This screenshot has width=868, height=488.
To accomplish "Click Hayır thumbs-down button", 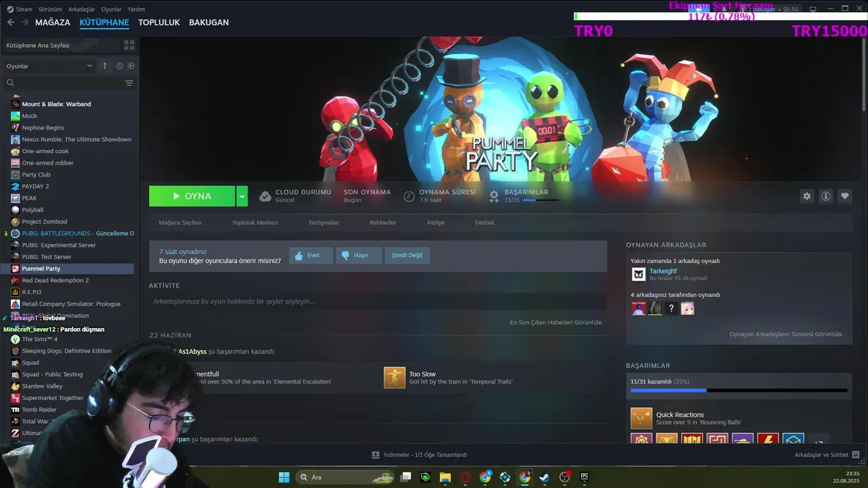I will point(359,255).
